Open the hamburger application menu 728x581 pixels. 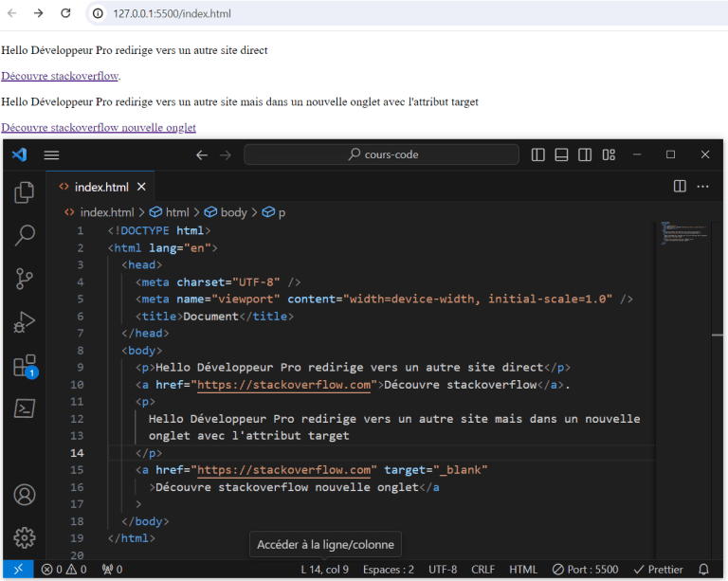coord(51,155)
